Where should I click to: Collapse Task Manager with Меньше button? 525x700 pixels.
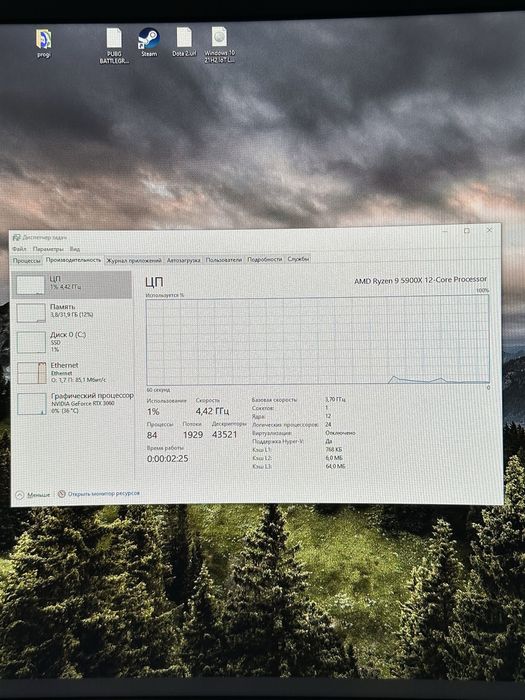tap(33, 495)
